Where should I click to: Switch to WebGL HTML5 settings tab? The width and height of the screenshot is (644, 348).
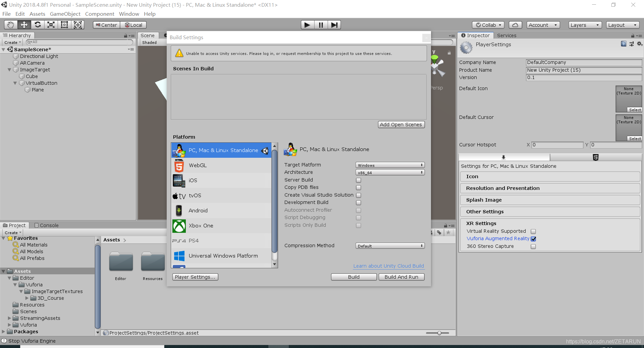(596, 157)
